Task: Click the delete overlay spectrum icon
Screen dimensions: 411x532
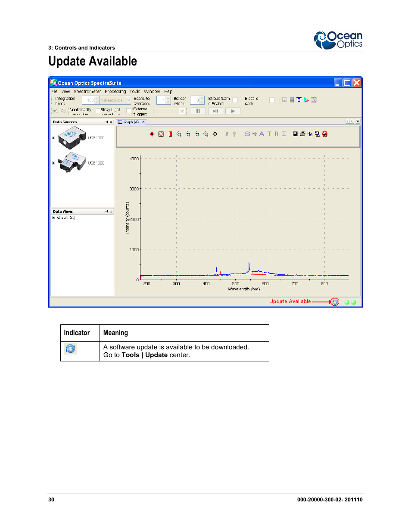Action: tap(325, 134)
